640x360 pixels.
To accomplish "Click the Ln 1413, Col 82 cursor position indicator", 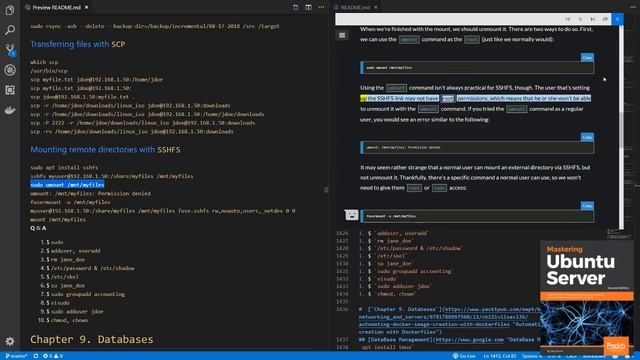I will [500, 356].
